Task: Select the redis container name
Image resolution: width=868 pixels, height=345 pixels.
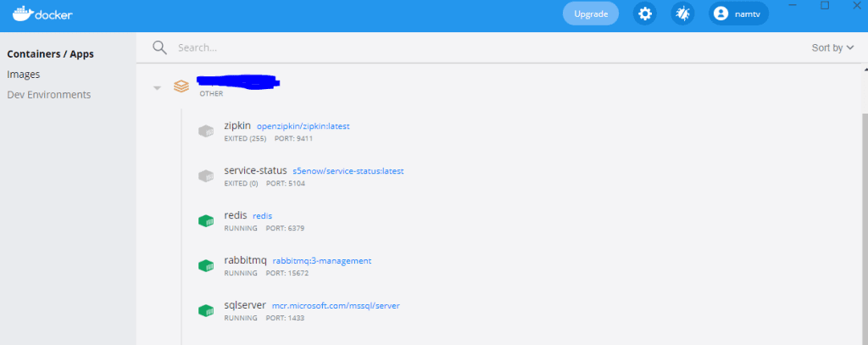Action: [x=236, y=214]
